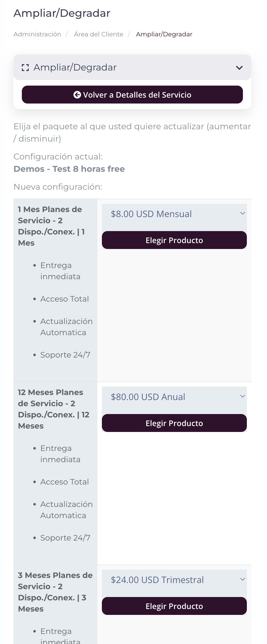Image resolution: width=267 pixels, height=644 pixels.
Task: Choose the 1 Mes plan with Elegir Producto
Action: click(174, 240)
